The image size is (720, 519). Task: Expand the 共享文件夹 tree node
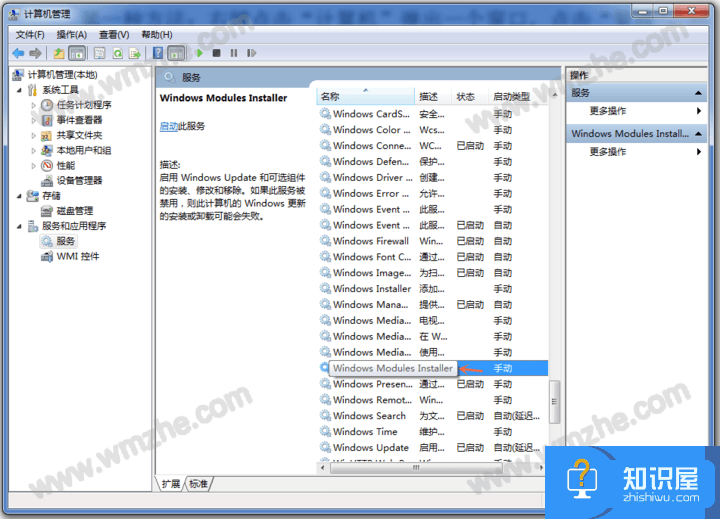click(x=34, y=135)
